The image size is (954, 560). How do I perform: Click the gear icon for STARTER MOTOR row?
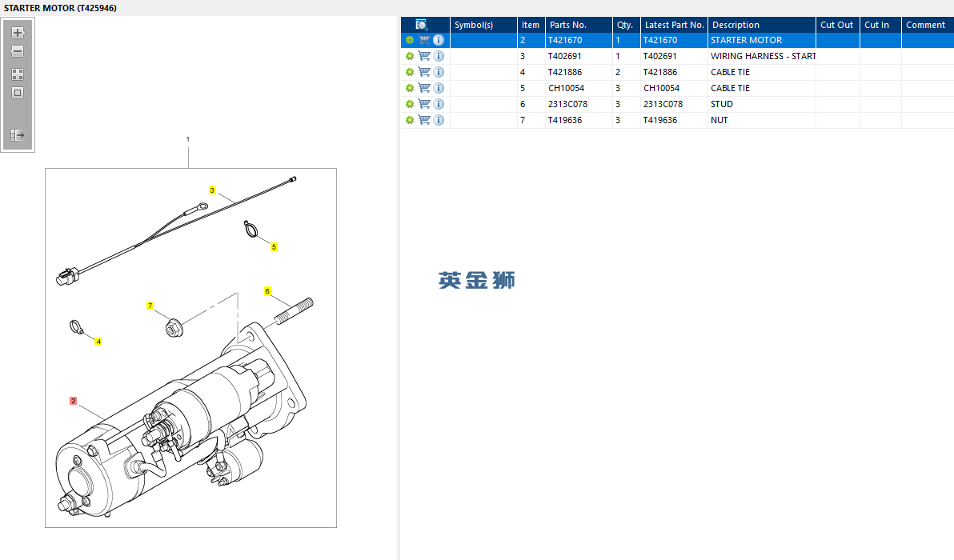pyautogui.click(x=410, y=40)
